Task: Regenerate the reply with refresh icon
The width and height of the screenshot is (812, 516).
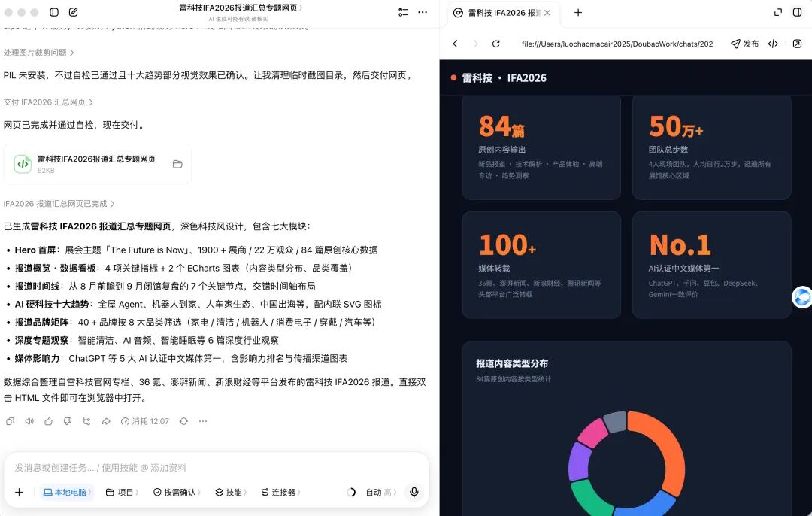Action: point(184,422)
